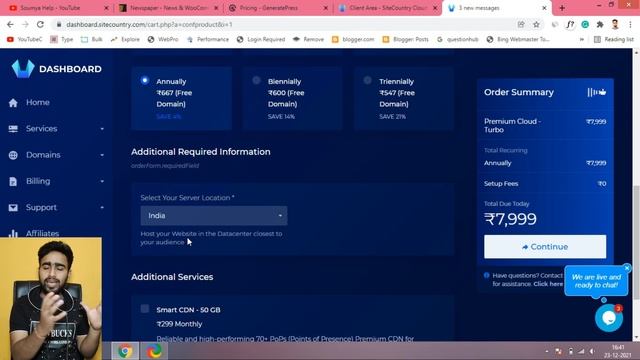Open the WebPro bookmark
640x360 pixels.
[x=163, y=39]
